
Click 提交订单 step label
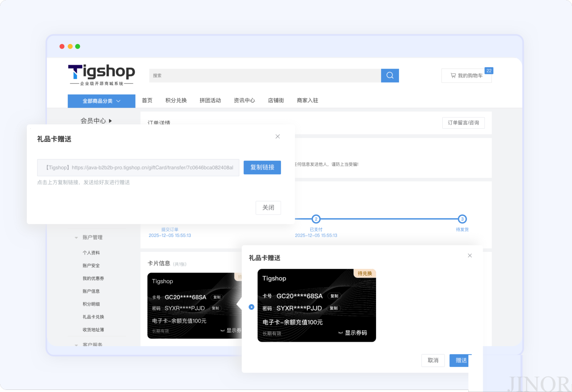(170, 229)
